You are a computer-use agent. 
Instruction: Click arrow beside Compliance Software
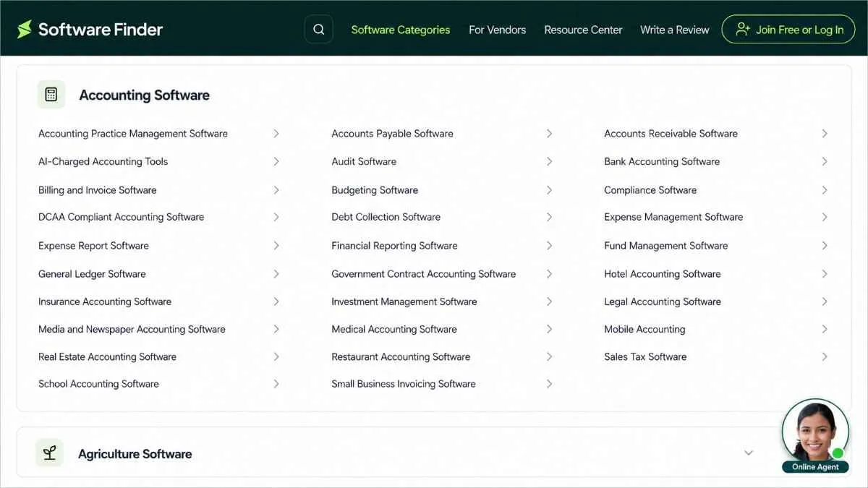(x=825, y=190)
